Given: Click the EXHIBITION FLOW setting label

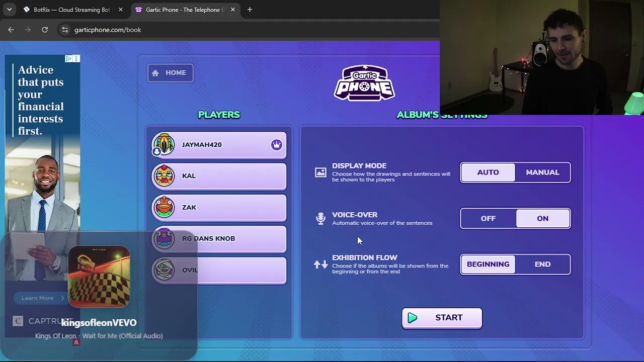Looking at the screenshot, I should point(365,257).
